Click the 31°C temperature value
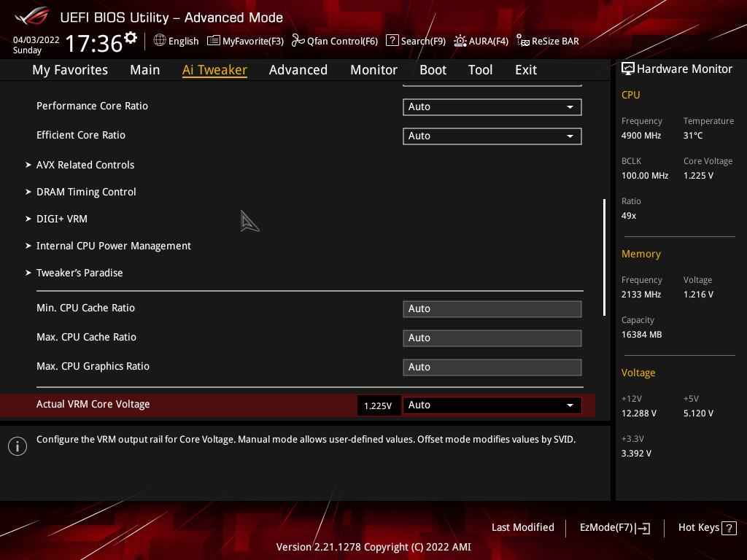 tap(693, 136)
